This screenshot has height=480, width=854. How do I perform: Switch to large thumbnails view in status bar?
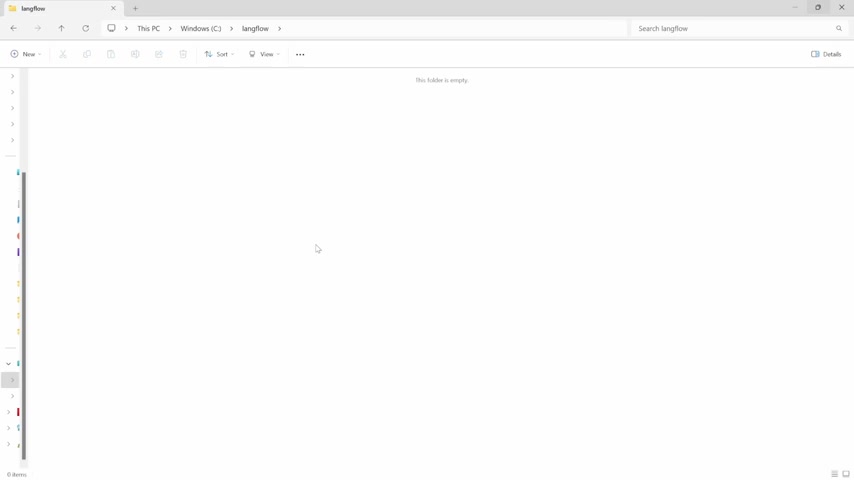pos(846,474)
